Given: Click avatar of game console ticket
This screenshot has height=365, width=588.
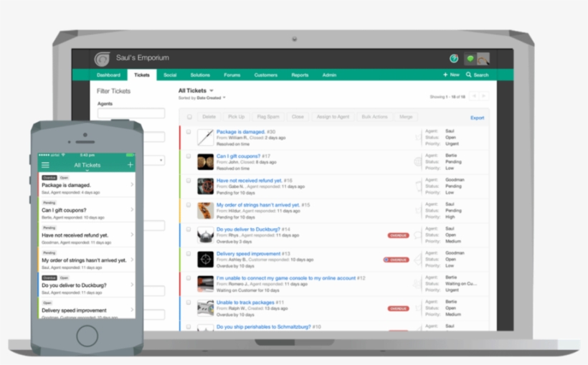Looking at the screenshot, I should 206,284.
